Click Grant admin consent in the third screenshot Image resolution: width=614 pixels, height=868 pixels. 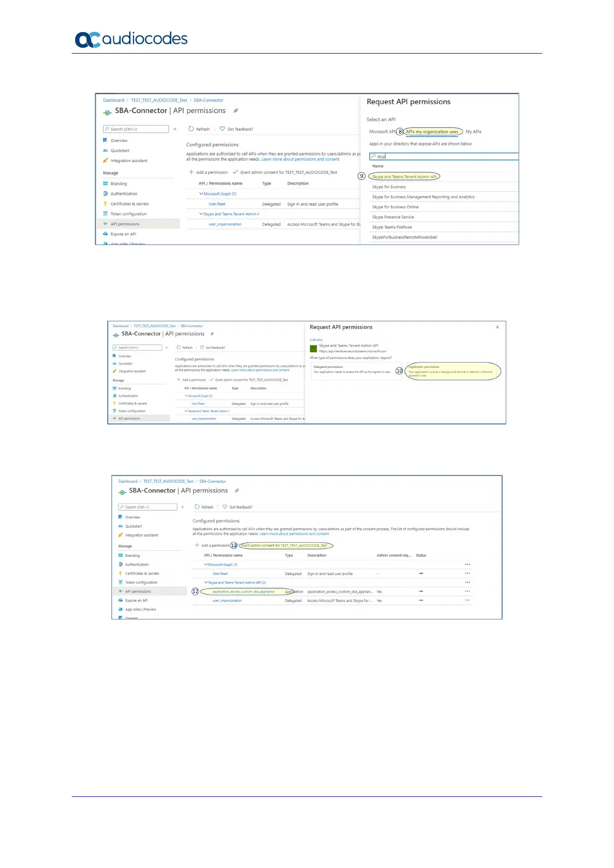[x=284, y=545]
